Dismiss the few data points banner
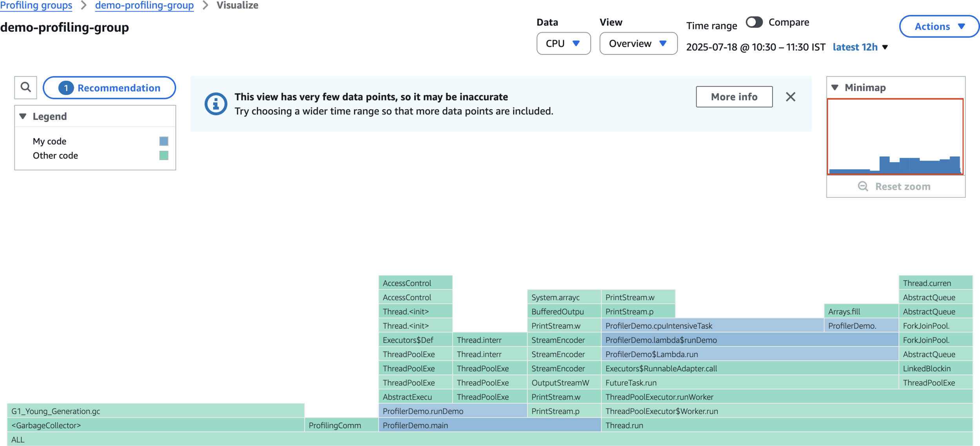 790,97
